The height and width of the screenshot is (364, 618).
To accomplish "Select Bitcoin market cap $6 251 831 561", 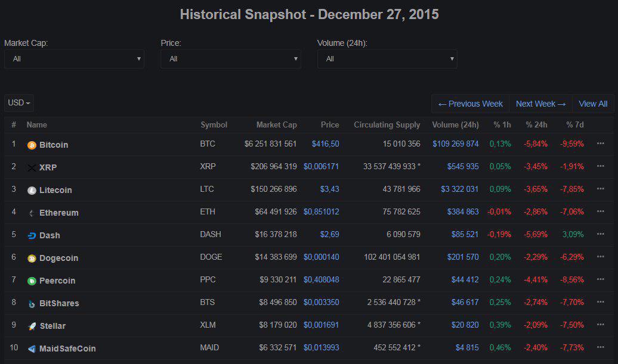I will coord(270,144).
